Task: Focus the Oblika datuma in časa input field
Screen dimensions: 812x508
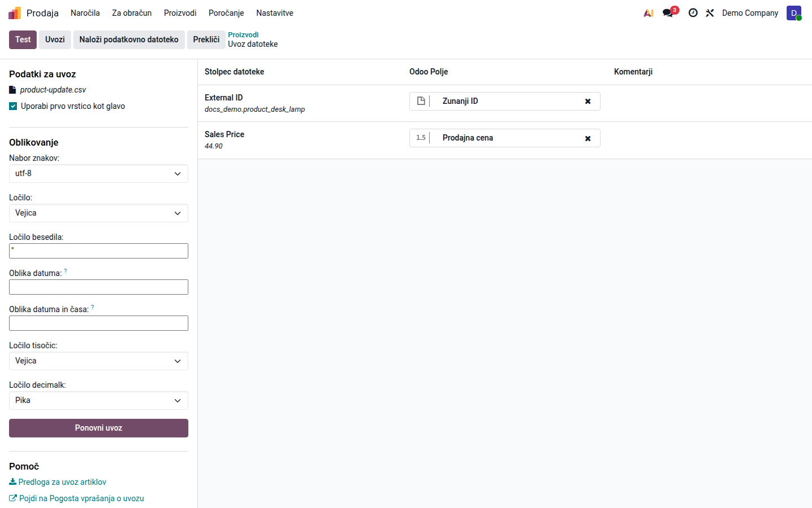Action: tap(99, 323)
